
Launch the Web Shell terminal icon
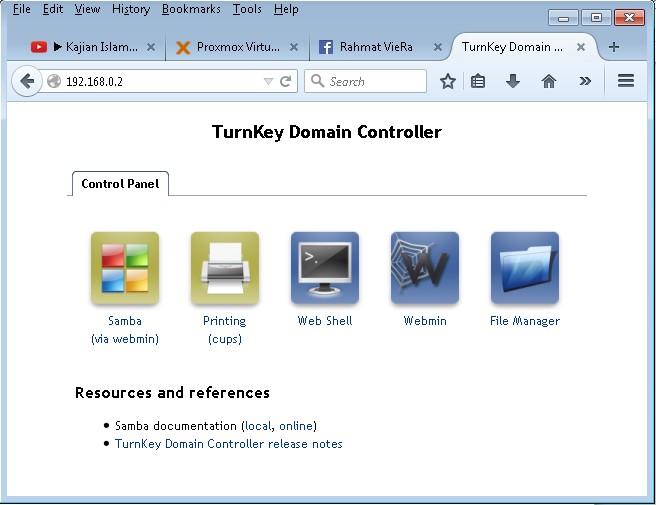[x=325, y=268]
